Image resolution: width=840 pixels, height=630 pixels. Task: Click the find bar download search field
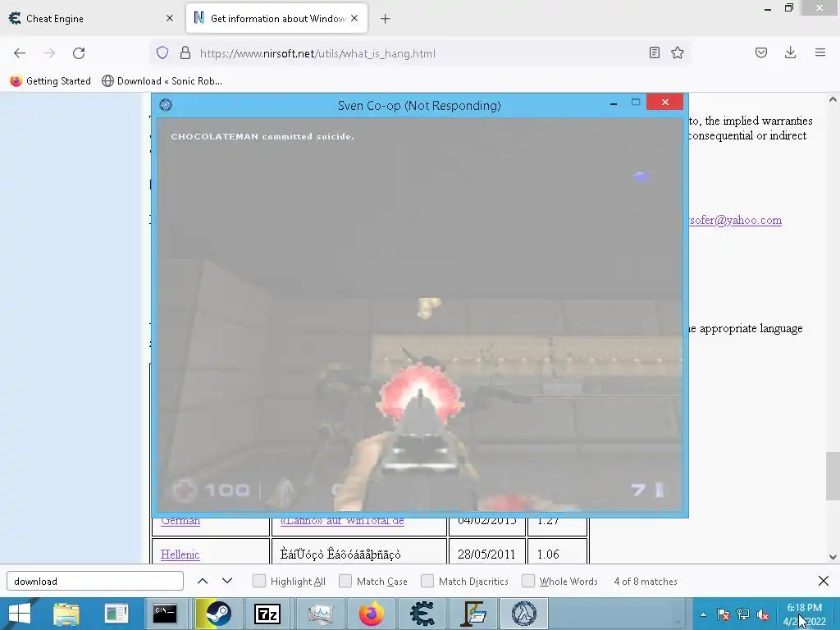pyautogui.click(x=95, y=582)
